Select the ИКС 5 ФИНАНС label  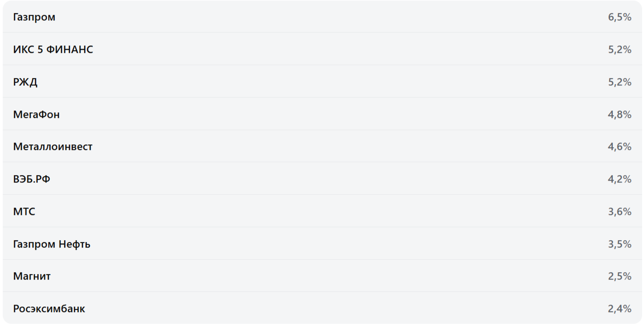(53, 50)
